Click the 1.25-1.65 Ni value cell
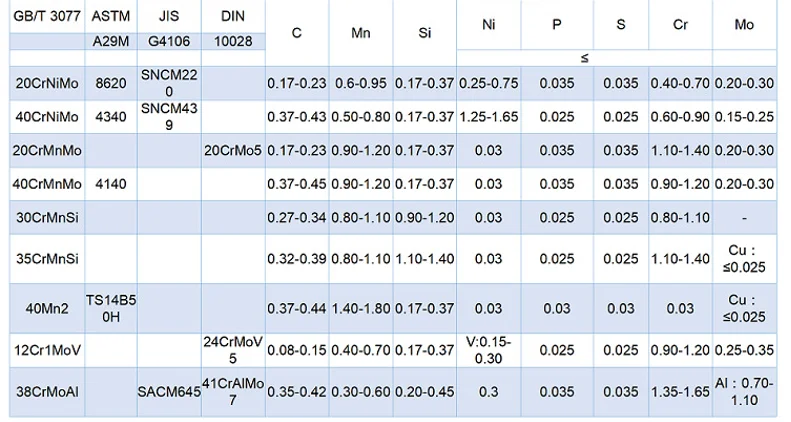 coord(488,117)
